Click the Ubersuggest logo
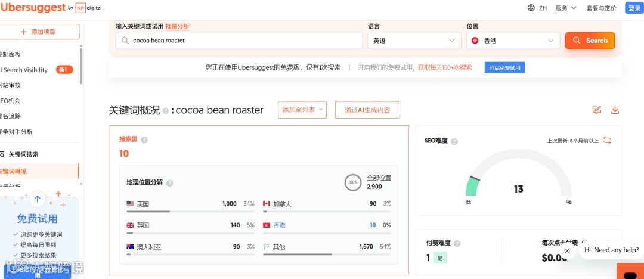 tap(33, 7)
